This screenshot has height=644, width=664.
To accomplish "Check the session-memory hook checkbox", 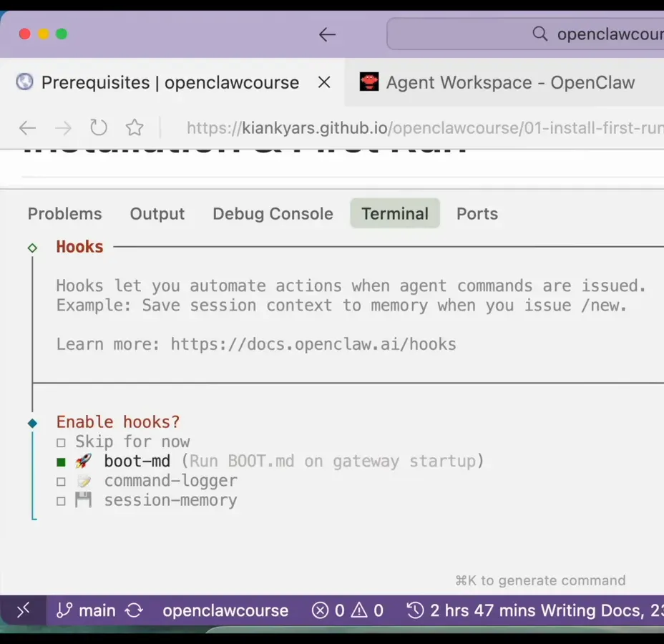I will coord(61,502).
